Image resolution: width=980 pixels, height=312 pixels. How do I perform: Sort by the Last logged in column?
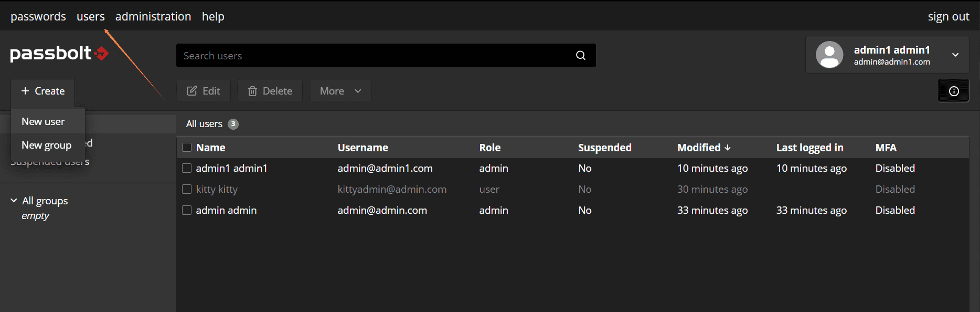tap(810, 148)
